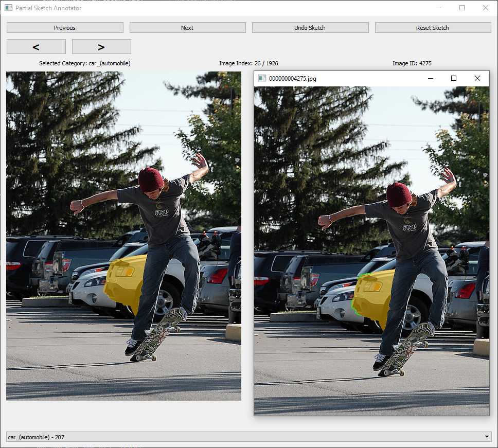Click the Image Index: 26 / 1926 label
Screen dimensions: 498x448
pyautogui.click(x=248, y=63)
